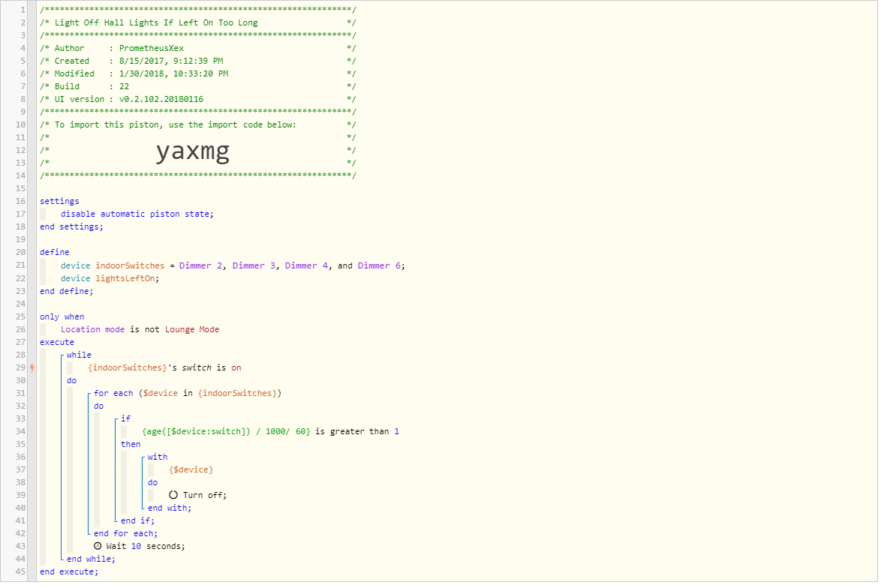The image size is (884, 588).
Task: Click the 'define' keyword on line 20
Action: point(55,252)
